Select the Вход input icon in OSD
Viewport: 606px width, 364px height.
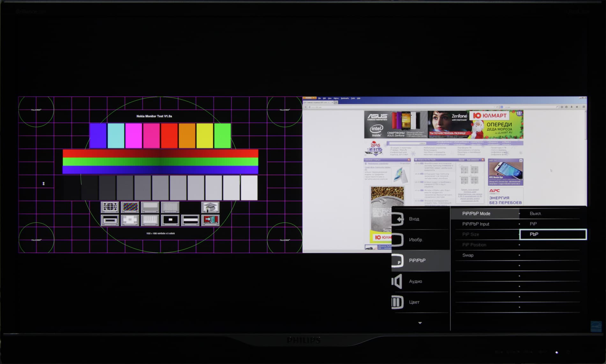tap(398, 219)
